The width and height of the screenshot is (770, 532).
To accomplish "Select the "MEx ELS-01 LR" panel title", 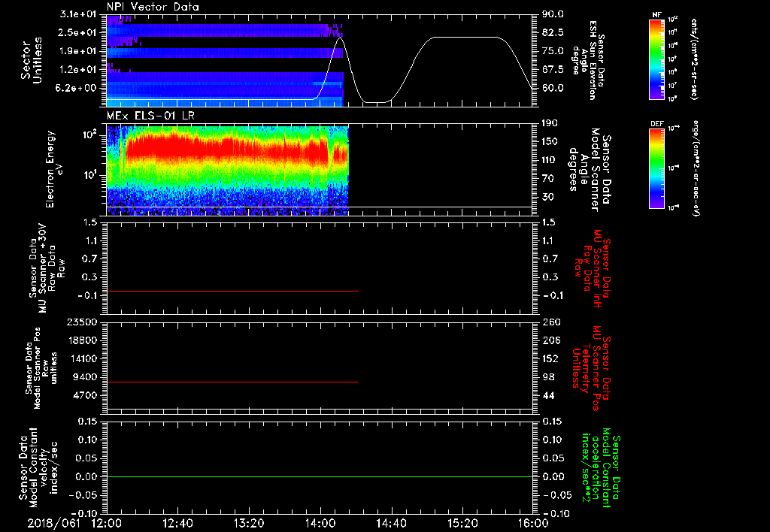I will 150,116.
